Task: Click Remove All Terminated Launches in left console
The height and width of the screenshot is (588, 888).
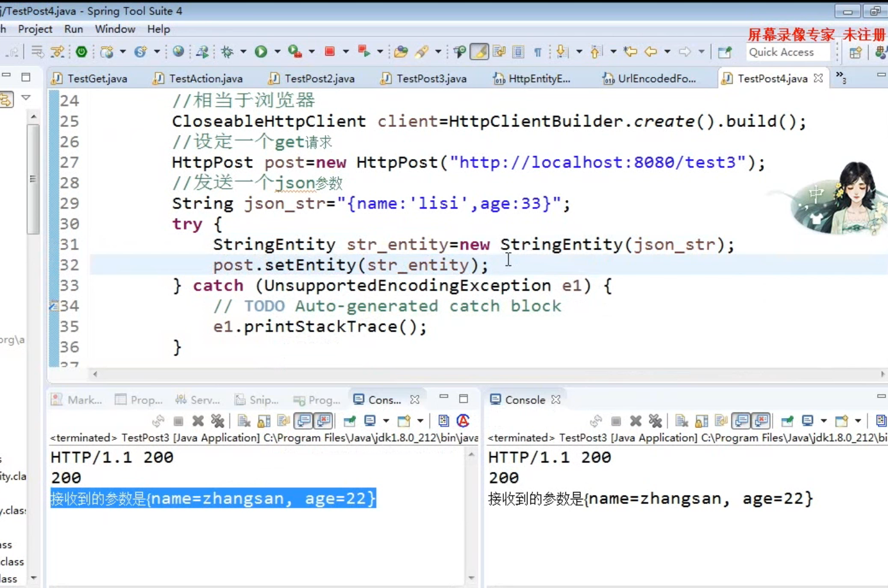Action: click(x=218, y=421)
